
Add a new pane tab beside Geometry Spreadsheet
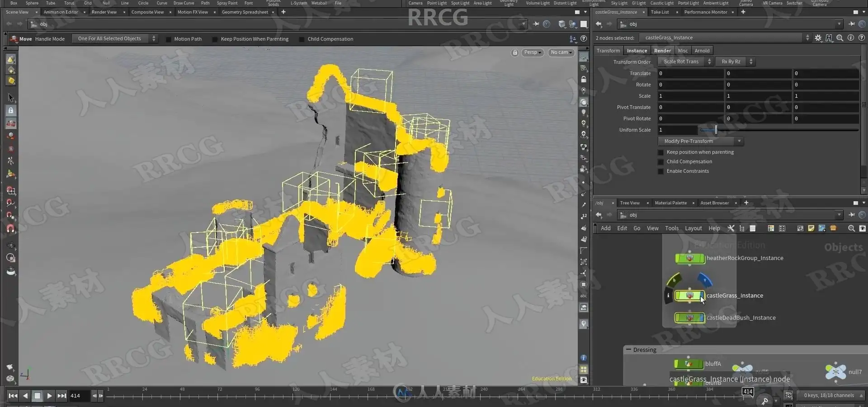point(283,12)
